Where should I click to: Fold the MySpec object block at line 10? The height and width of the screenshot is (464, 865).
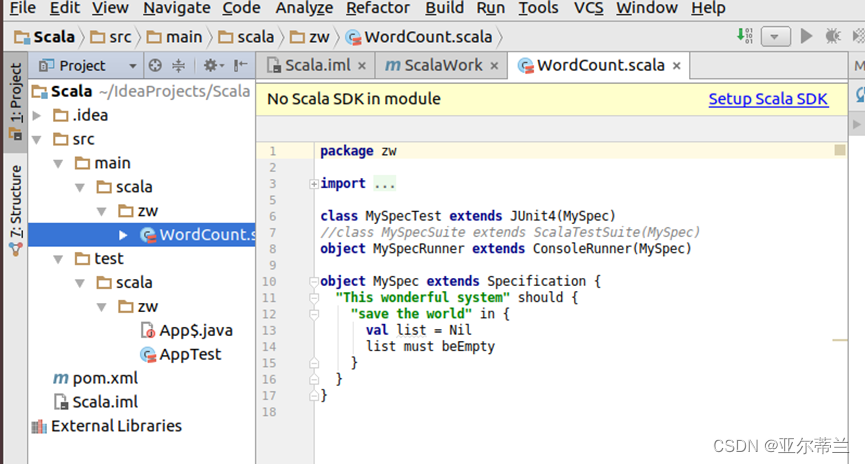(314, 281)
